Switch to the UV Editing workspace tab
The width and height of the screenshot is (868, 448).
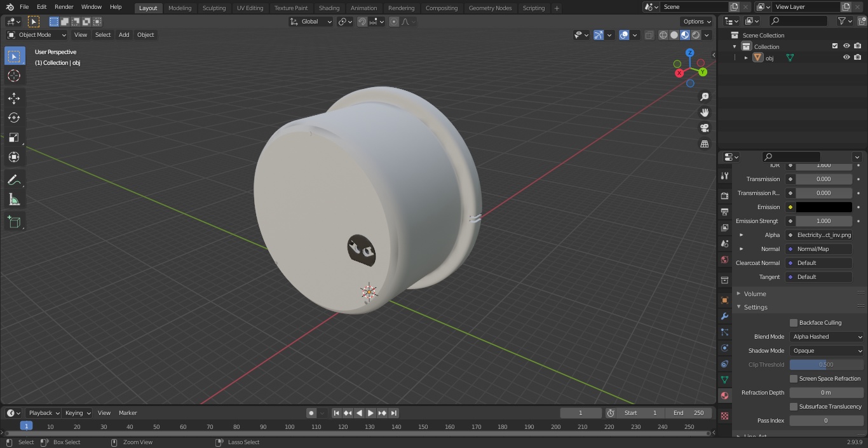click(250, 8)
